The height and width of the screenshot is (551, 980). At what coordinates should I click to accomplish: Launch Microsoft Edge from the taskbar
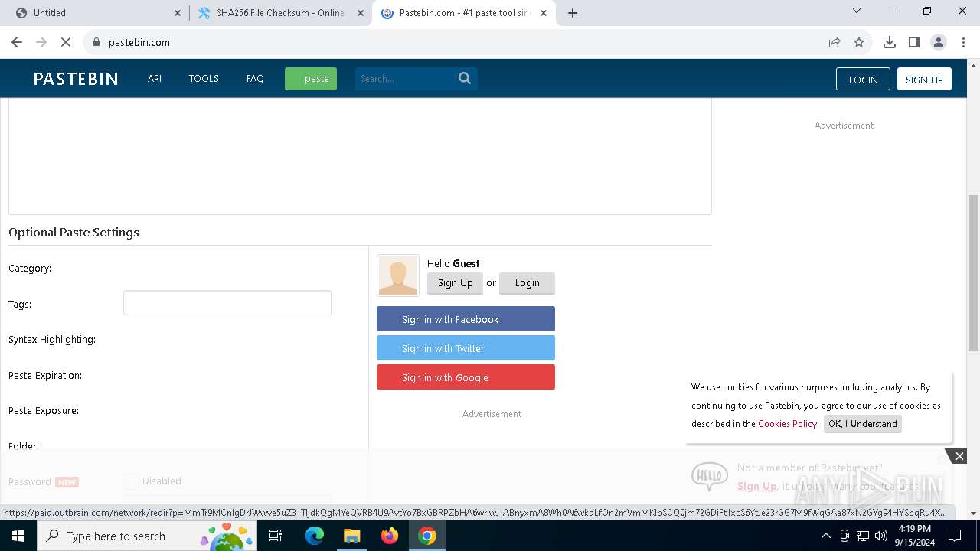pos(315,536)
